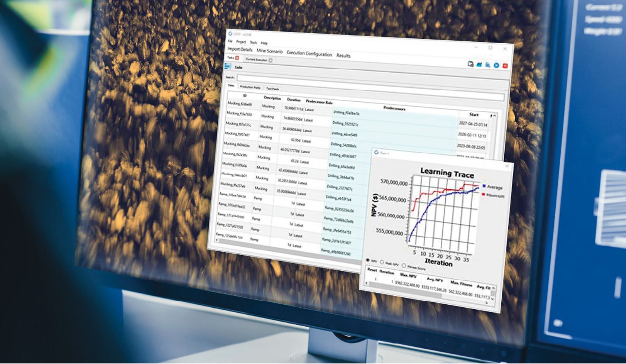626x364 pixels.
Task: Go to Execution Configuration section
Action: pyautogui.click(x=309, y=54)
